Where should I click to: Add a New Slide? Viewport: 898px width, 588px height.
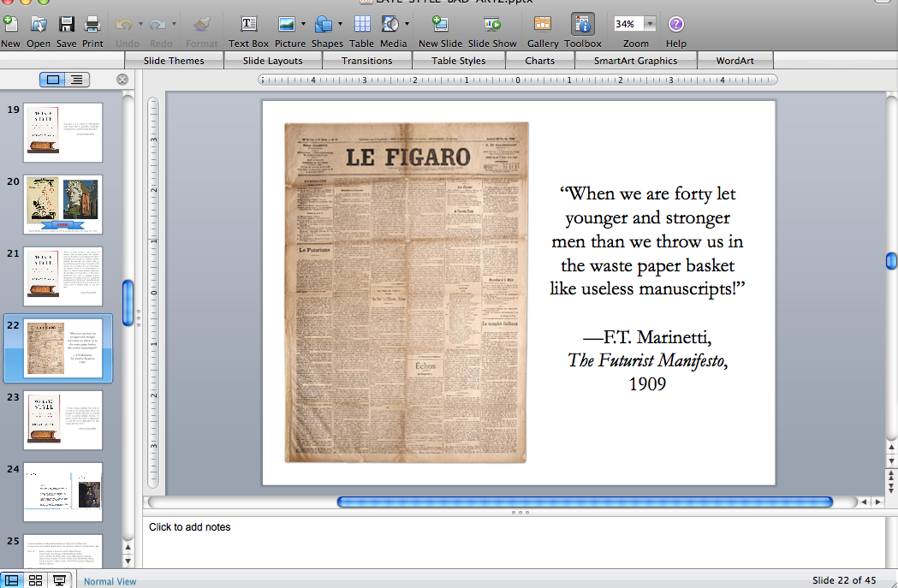pos(440,25)
